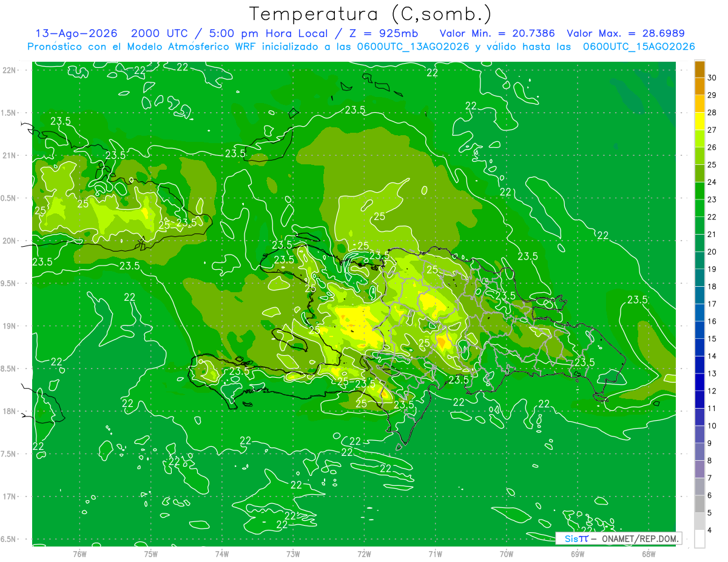Click longitude axis label 71W
This screenshot has width=728, height=562.
435,554
